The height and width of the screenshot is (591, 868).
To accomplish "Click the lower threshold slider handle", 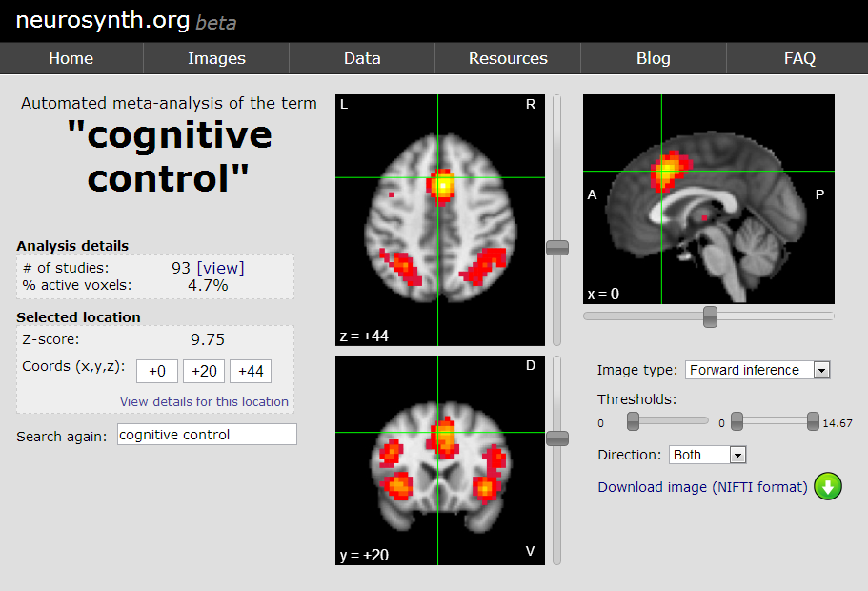I will coord(632,420).
